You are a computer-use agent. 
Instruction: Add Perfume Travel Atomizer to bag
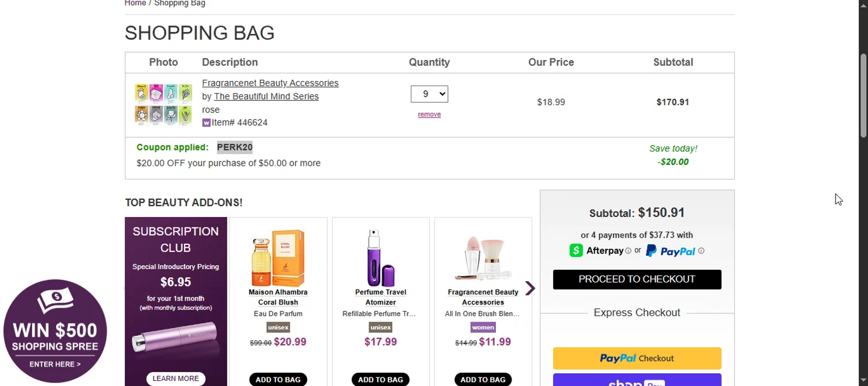[381, 380]
